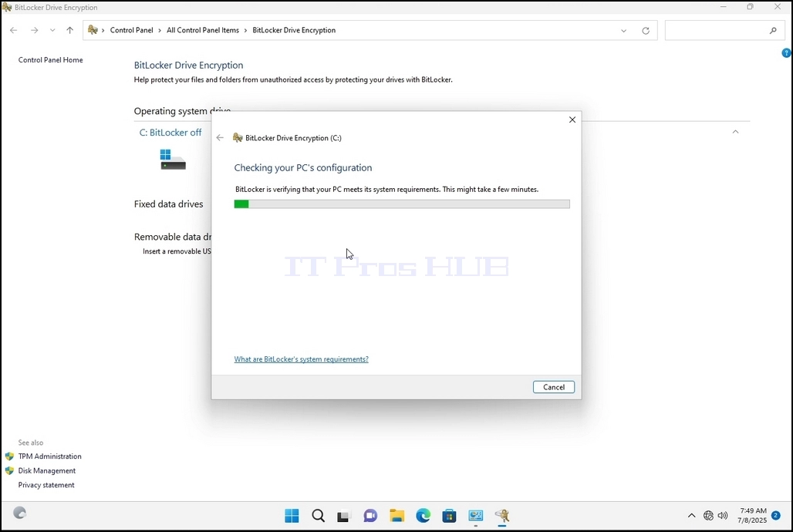Open Task View on the taskbar
Screen dimensions: 793x532
pyautogui.click(x=344, y=516)
